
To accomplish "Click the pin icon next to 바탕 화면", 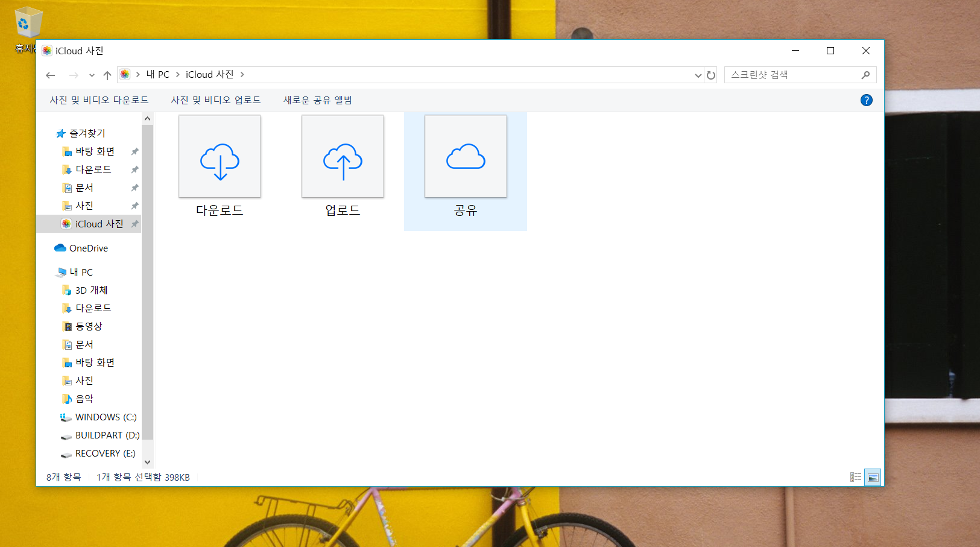I will tap(134, 151).
